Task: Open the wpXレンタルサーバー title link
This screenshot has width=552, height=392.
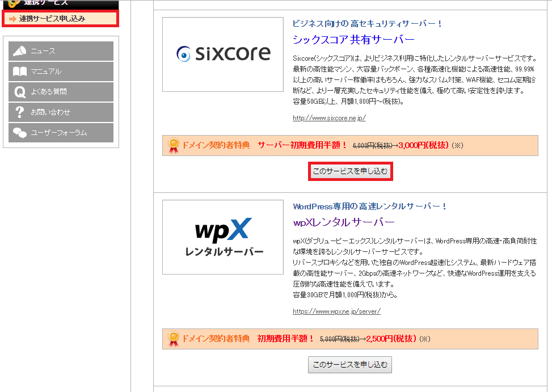Action: click(x=344, y=222)
